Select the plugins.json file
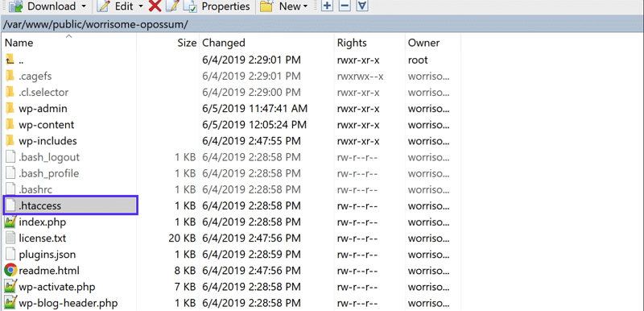Image resolution: width=644 pixels, height=311 pixels. pyautogui.click(x=47, y=255)
